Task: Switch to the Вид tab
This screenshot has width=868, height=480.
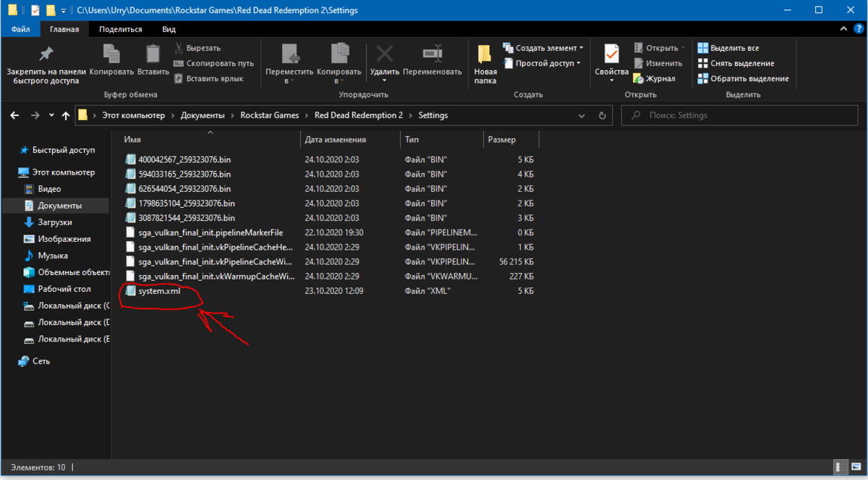Action: [x=169, y=29]
